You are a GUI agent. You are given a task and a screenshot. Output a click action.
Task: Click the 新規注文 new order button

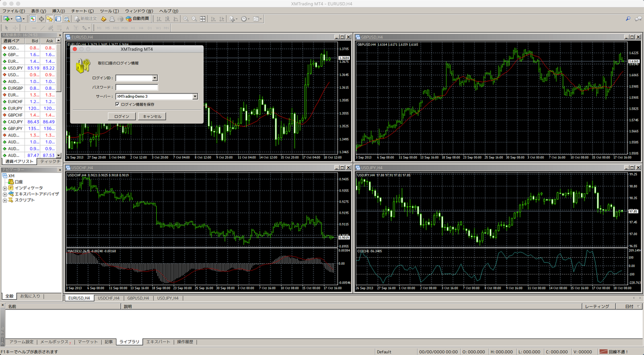(86, 19)
